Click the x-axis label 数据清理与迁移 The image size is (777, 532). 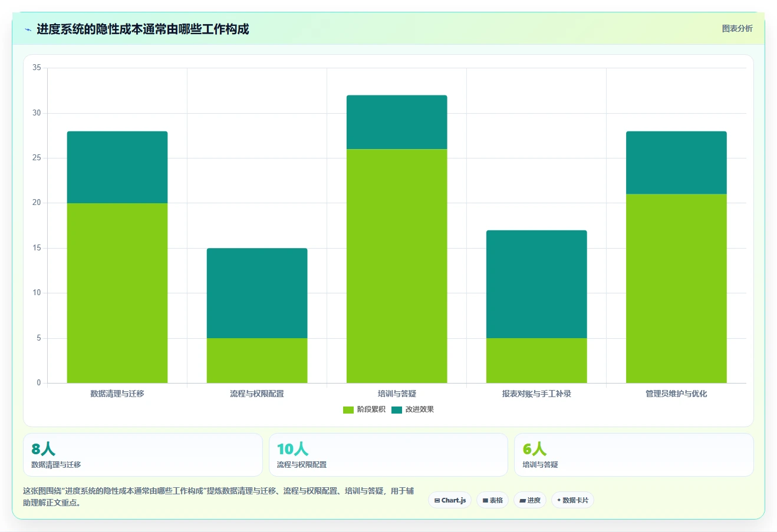pyautogui.click(x=117, y=394)
